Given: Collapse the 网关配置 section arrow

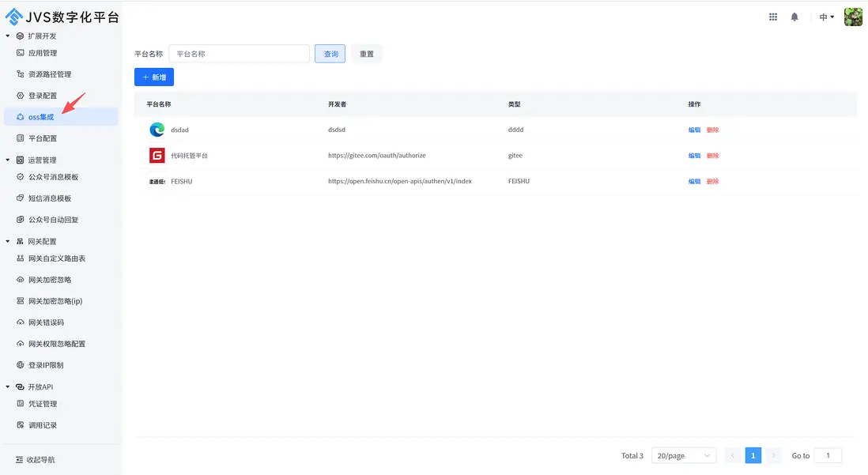Looking at the screenshot, I should pyautogui.click(x=8, y=241).
